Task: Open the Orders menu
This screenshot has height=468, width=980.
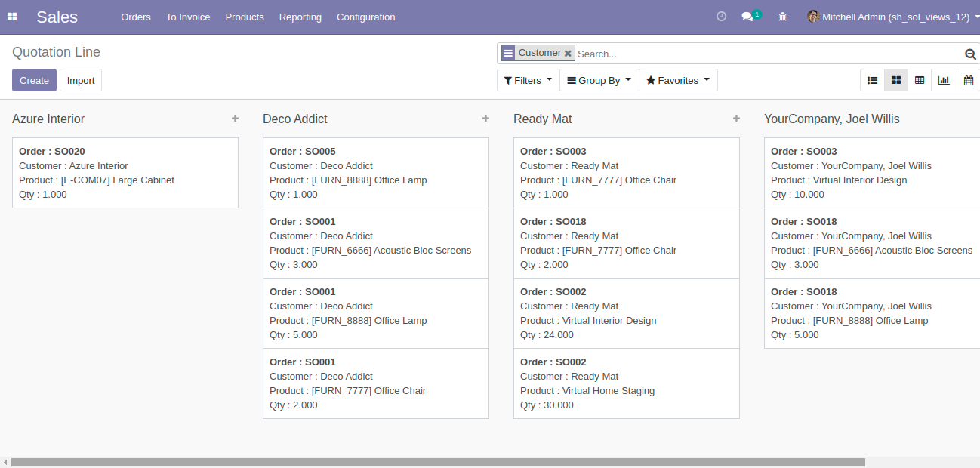Action: point(136,17)
